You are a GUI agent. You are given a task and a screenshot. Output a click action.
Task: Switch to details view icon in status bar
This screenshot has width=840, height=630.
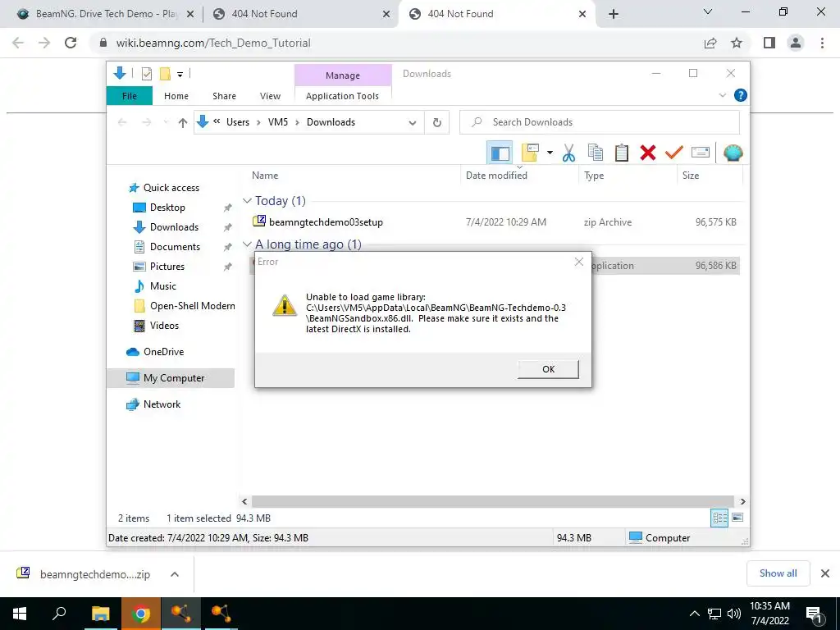click(x=719, y=518)
